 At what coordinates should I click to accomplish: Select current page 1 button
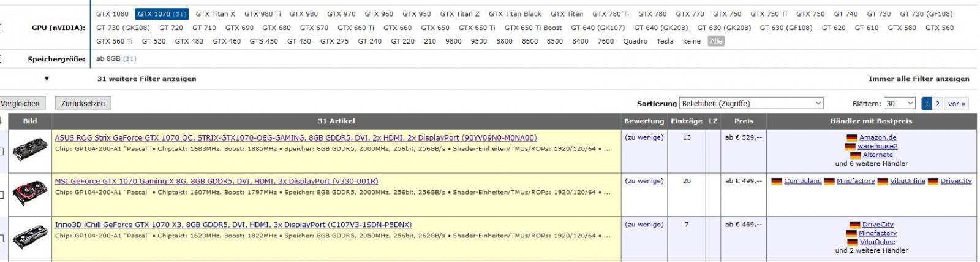coord(927,104)
